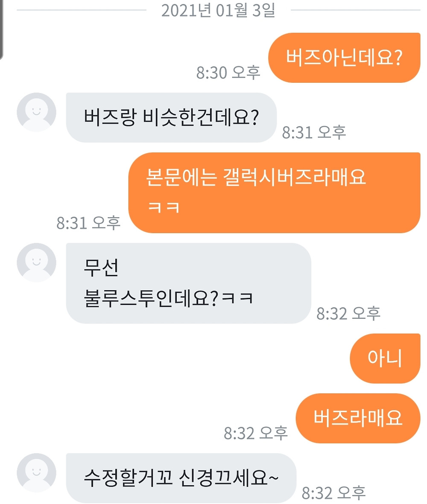Click the dark gray bar at top-left edge

tap(2, 29)
